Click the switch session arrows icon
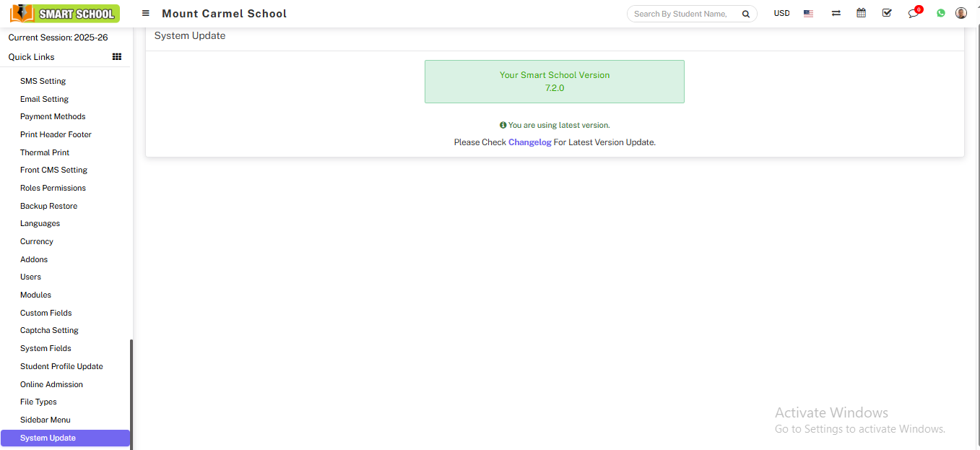 tap(836, 14)
